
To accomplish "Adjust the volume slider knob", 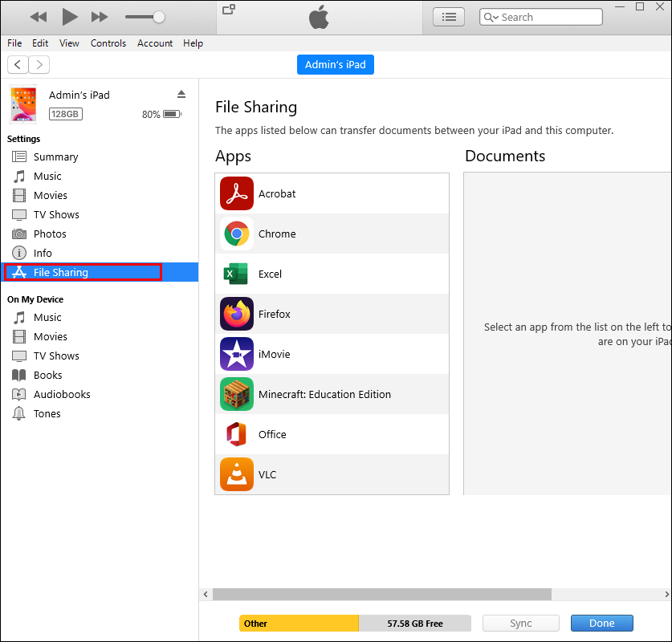I will [x=159, y=17].
